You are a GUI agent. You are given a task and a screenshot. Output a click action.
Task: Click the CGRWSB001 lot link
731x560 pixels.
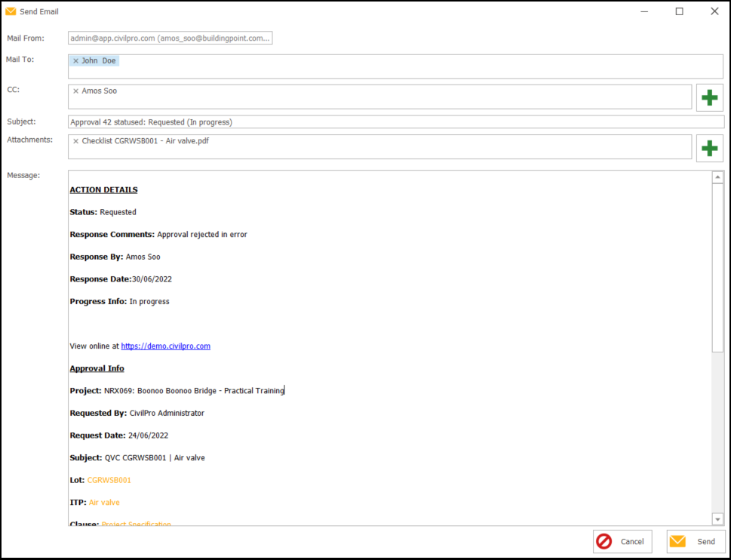[x=109, y=480]
